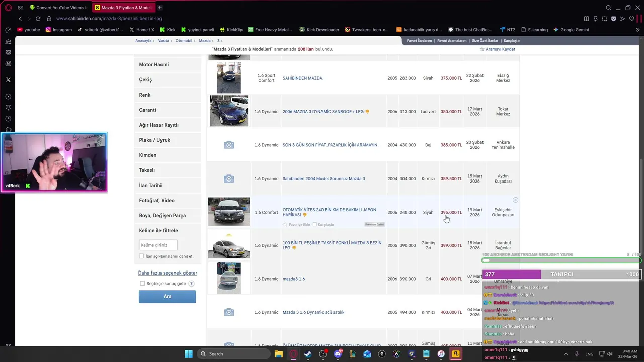This screenshot has height=362, width=644.
Task: Expand the Garanti filter
Action: click(168, 110)
